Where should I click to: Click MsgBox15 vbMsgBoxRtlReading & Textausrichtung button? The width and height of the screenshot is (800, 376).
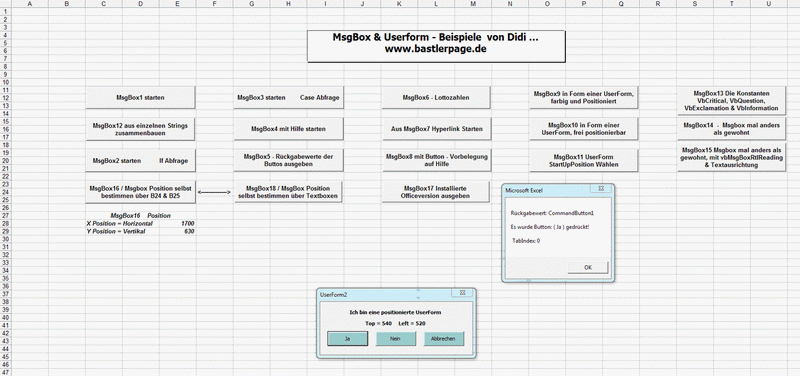pos(732,158)
